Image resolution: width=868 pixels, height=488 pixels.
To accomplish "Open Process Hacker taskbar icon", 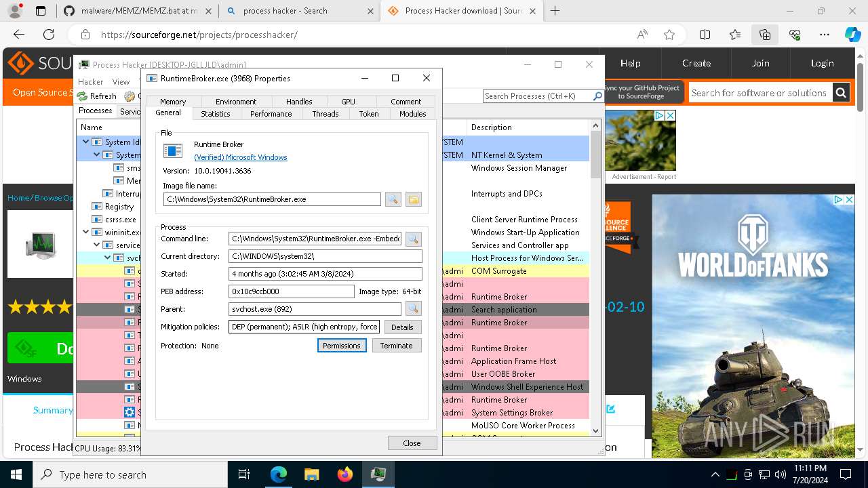I will coord(378,474).
